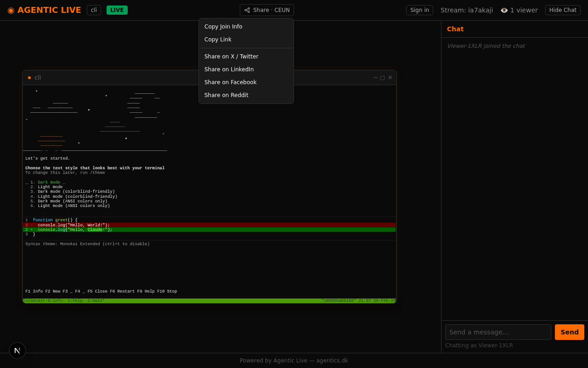Viewport: 588px width, 368px height.
Task: Choose Copy Join Info from menu
Action: pyautogui.click(x=223, y=27)
